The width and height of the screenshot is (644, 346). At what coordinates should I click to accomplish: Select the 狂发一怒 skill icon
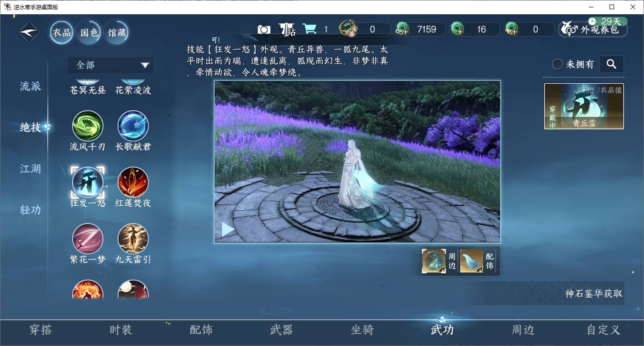click(x=88, y=182)
